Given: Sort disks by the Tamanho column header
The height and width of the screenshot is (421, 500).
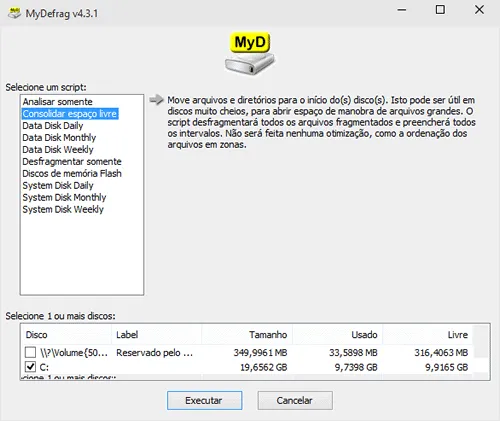Looking at the screenshot, I should [x=247, y=335].
